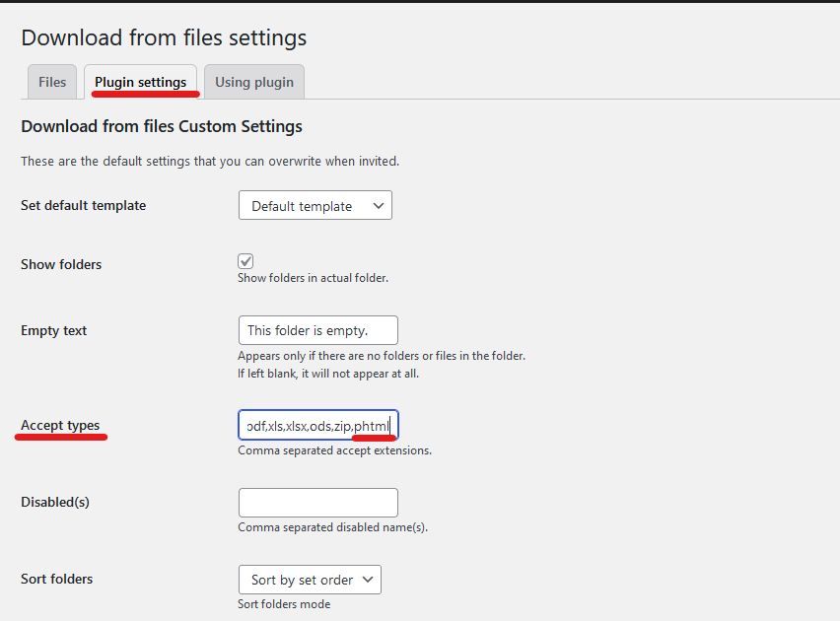Click the bold "Sort folders" label

coord(57,579)
